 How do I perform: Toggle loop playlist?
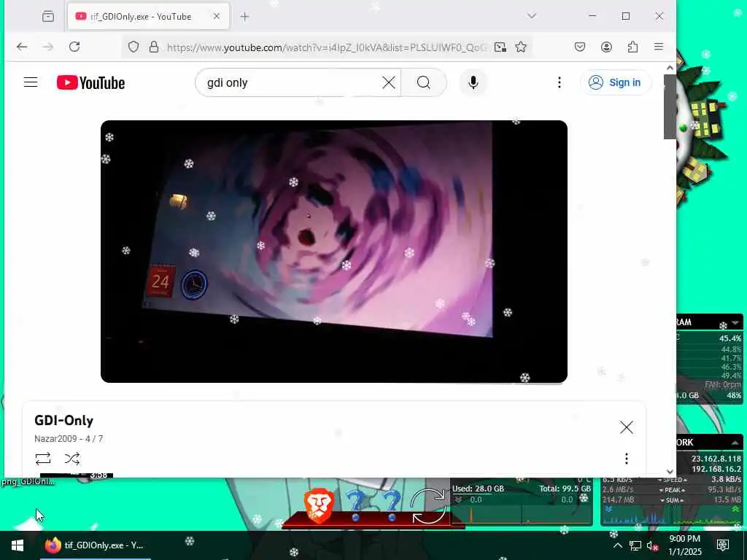43,459
